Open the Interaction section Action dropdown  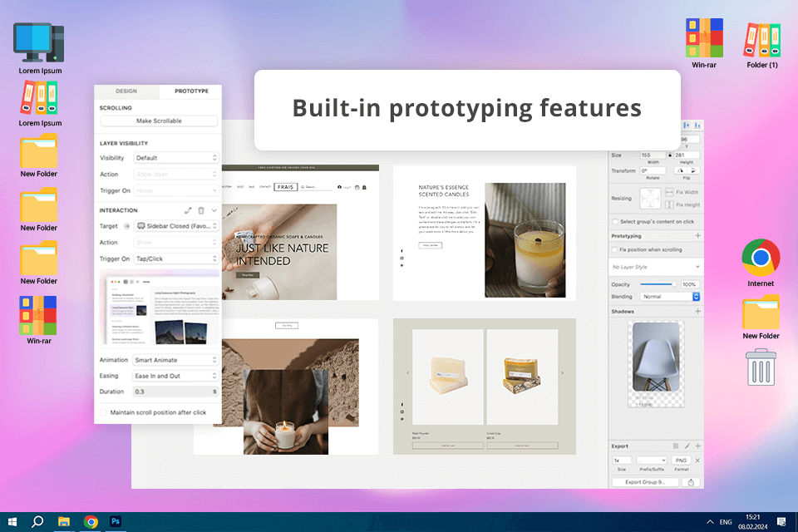(x=176, y=243)
